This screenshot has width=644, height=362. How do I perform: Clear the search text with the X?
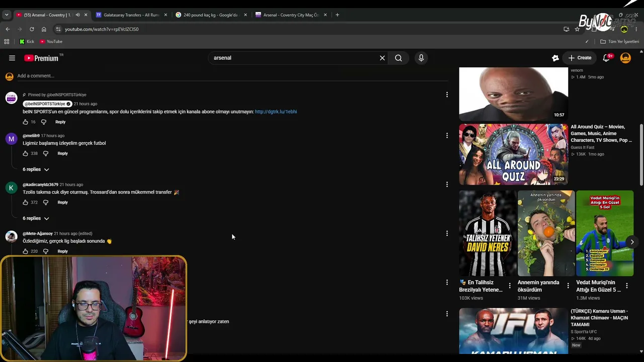382,58
